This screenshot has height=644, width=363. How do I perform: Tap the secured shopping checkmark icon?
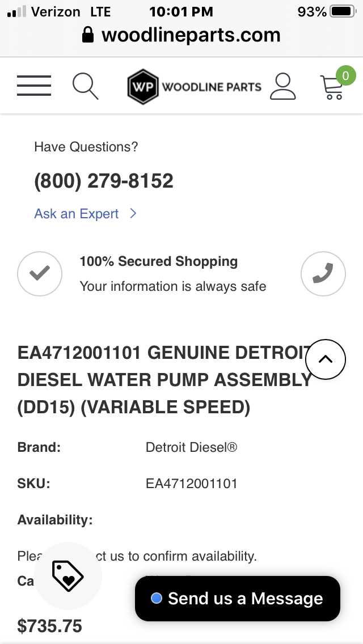click(x=40, y=274)
